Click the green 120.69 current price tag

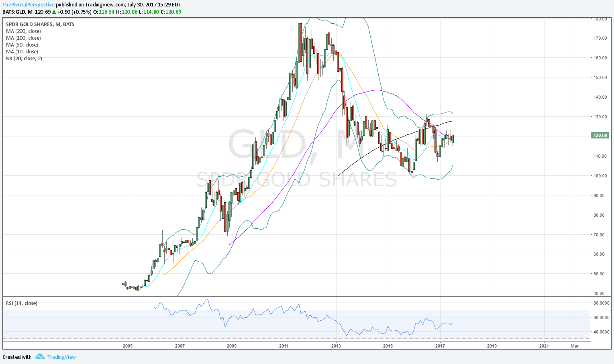(600, 135)
